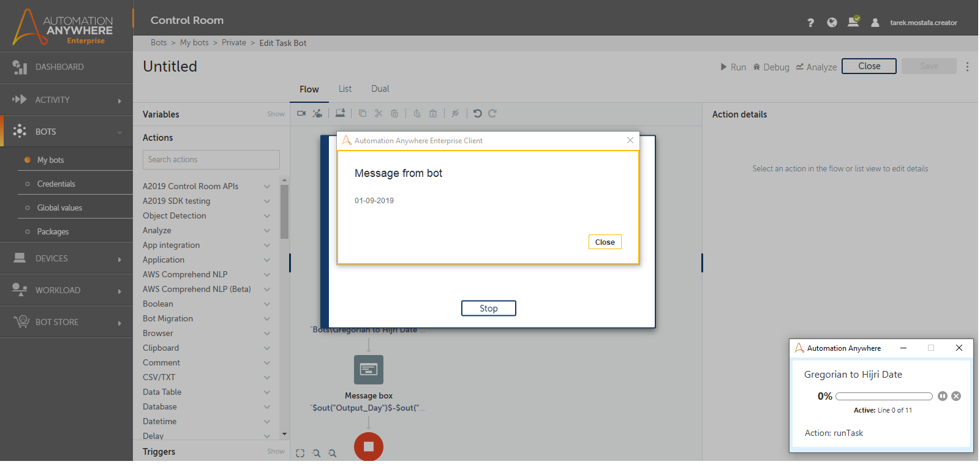Open the help question mark icon
The width and height of the screenshot is (980, 464).
(810, 23)
